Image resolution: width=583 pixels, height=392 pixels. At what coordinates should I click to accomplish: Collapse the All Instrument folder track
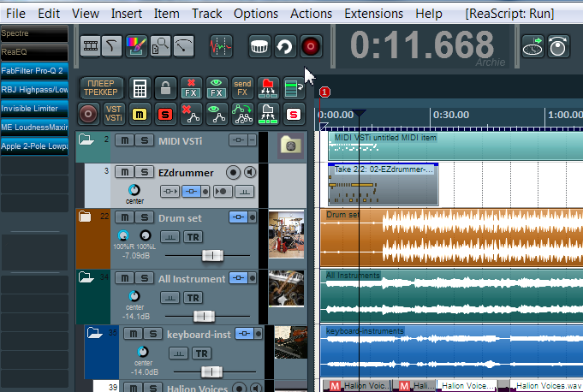(x=86, y=277)
